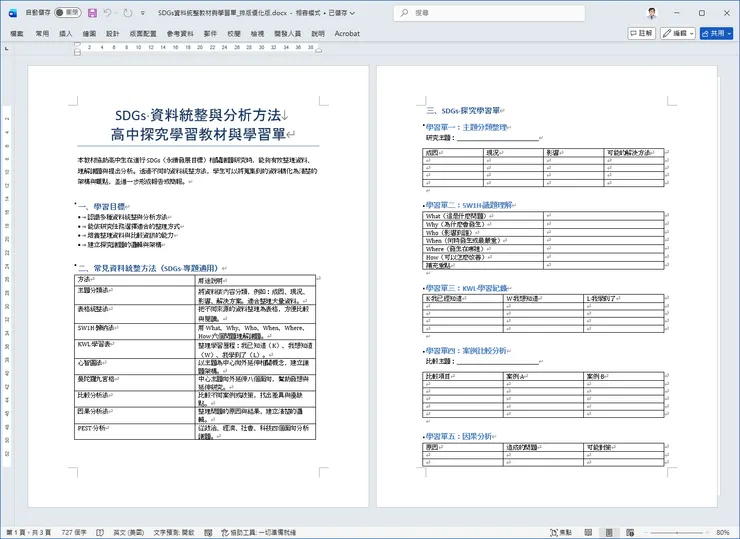Click the accessibility (協助工具) status indicator

259,532
